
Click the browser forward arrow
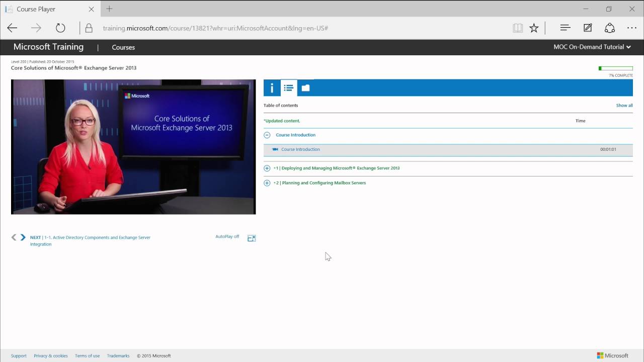click(36, 28)
